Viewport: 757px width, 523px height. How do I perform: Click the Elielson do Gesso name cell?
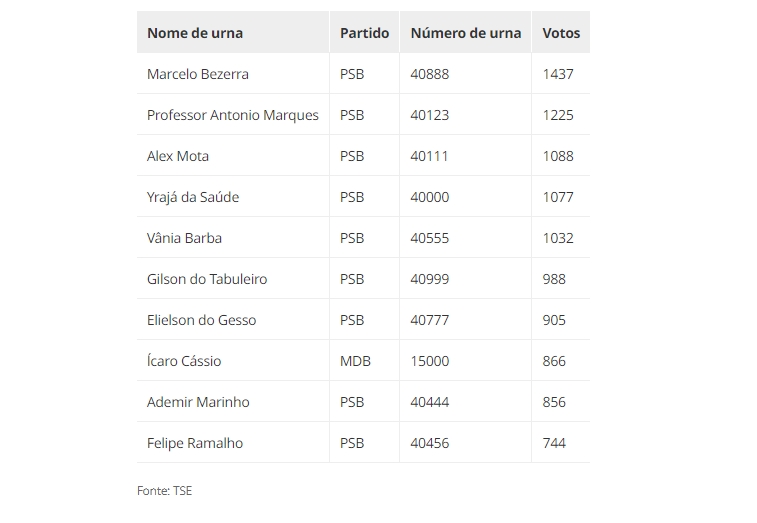(233, 320)
